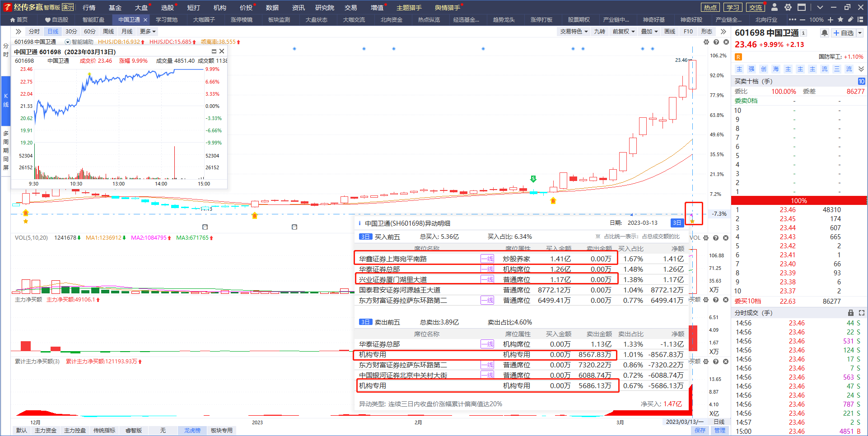The image size is (868, 436).
Task: Open the dropdown arrow next to 自选
Action: click(x=860, y=33)
